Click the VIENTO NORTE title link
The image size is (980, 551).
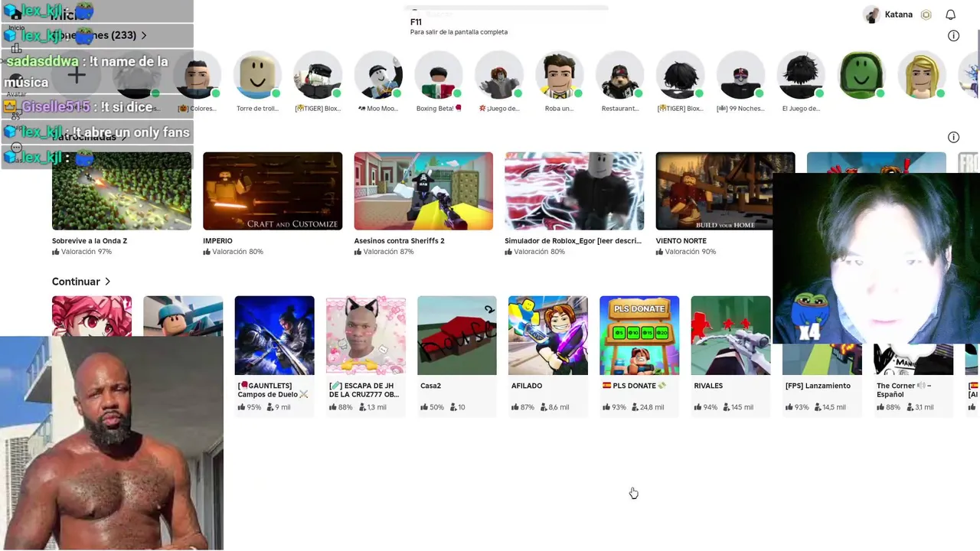pos(681,241)
